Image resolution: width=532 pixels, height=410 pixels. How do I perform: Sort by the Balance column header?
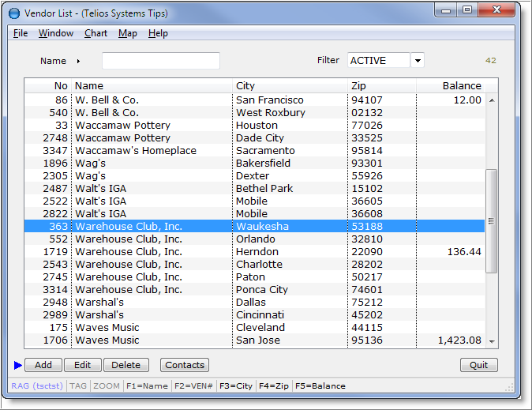coord(461,85)
